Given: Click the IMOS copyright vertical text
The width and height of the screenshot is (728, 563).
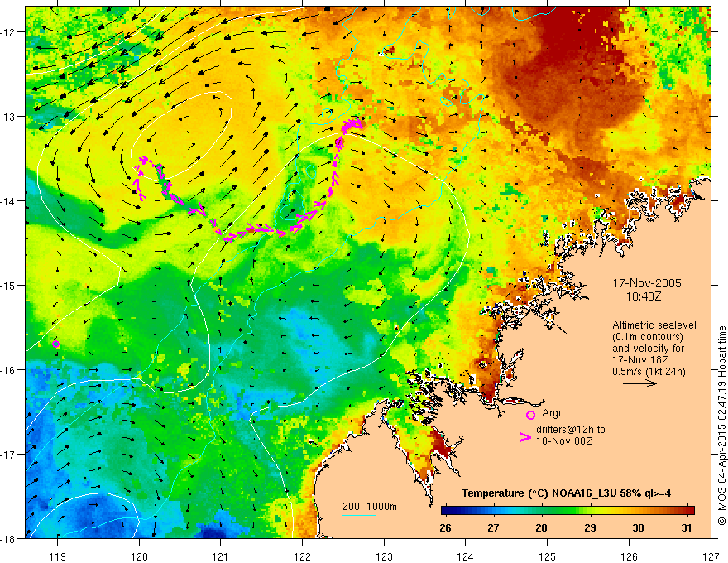Looking at the screenshot, I should coord(721,426).
